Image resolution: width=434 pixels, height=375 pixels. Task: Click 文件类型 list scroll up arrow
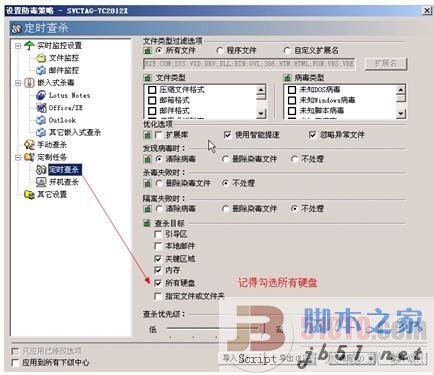[261, 90]
